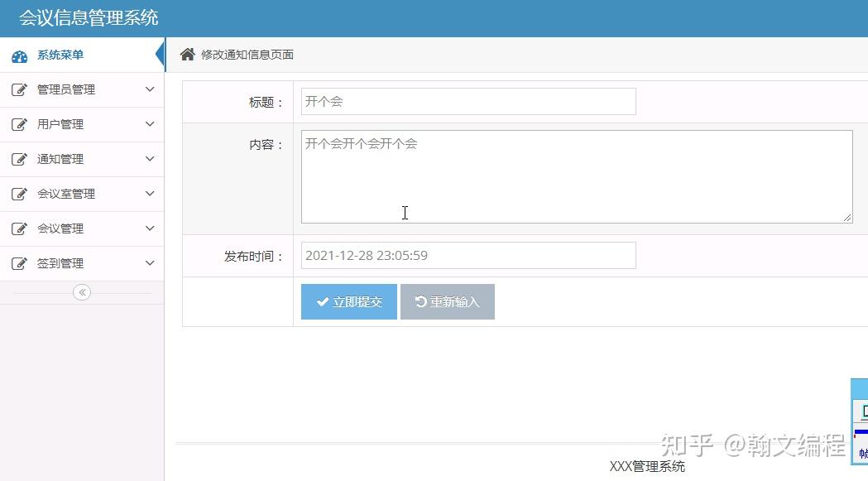Click the edit icon beside 会议室管理
Screen dimensions: 868x481
(x=21, y=194)
